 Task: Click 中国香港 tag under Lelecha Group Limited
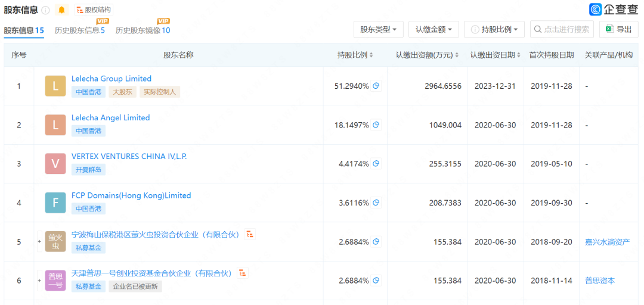(88, 92)
